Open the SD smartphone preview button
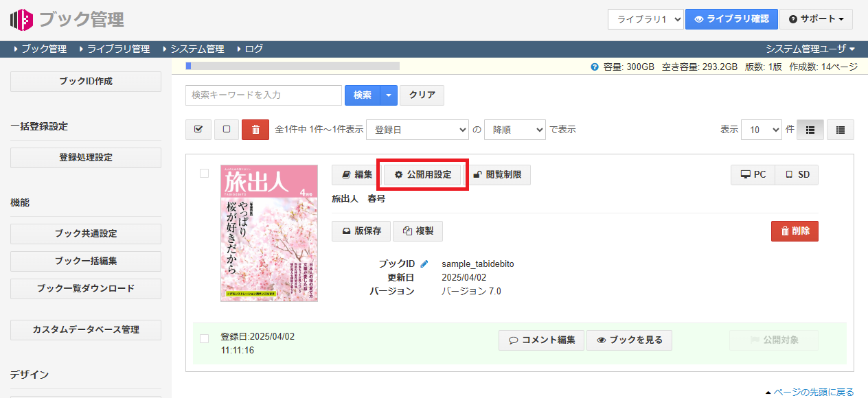This screenshot has height=398, width=868. [x=797, y=174]
